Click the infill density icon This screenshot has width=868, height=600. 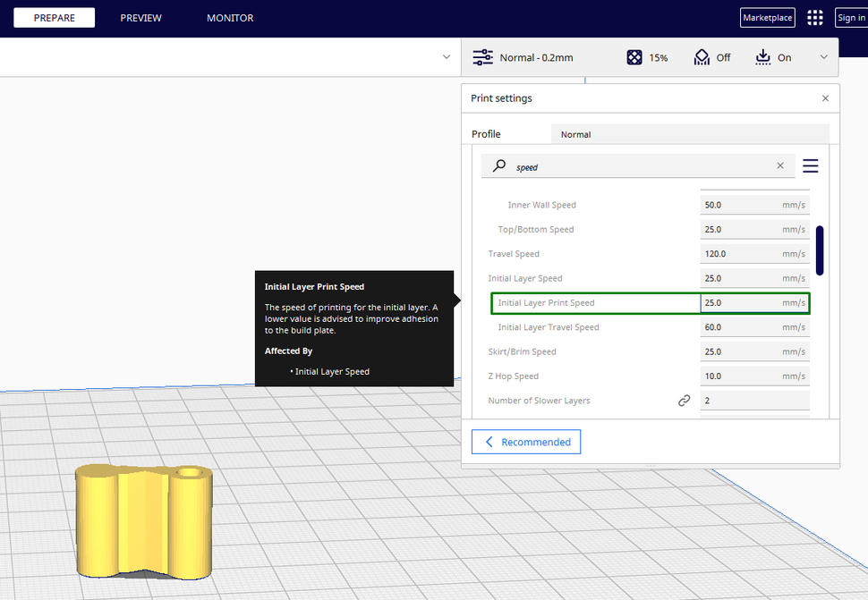click(634, 57)
